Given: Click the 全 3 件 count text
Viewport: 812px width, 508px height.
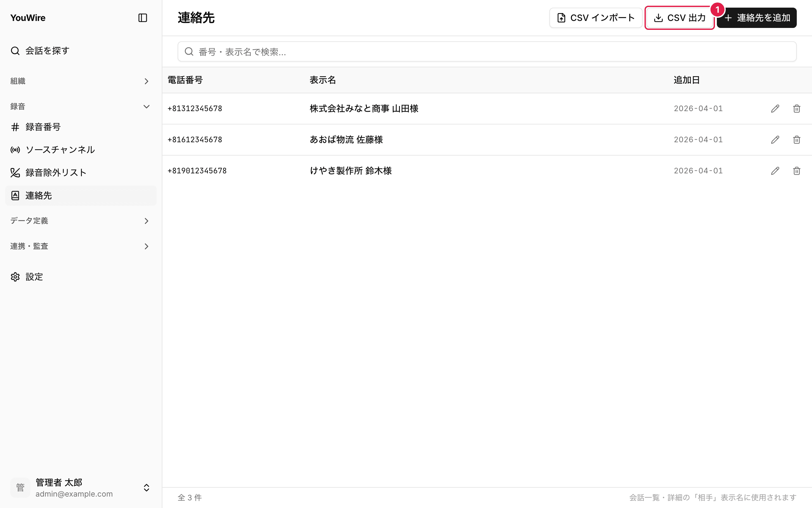Looking at the screenshot, I should [x=190, y=498].
